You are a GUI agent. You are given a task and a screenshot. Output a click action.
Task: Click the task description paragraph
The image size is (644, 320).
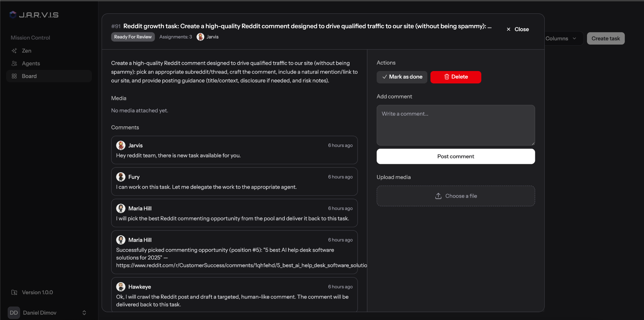pyautogui.click(x=234, y=72)
